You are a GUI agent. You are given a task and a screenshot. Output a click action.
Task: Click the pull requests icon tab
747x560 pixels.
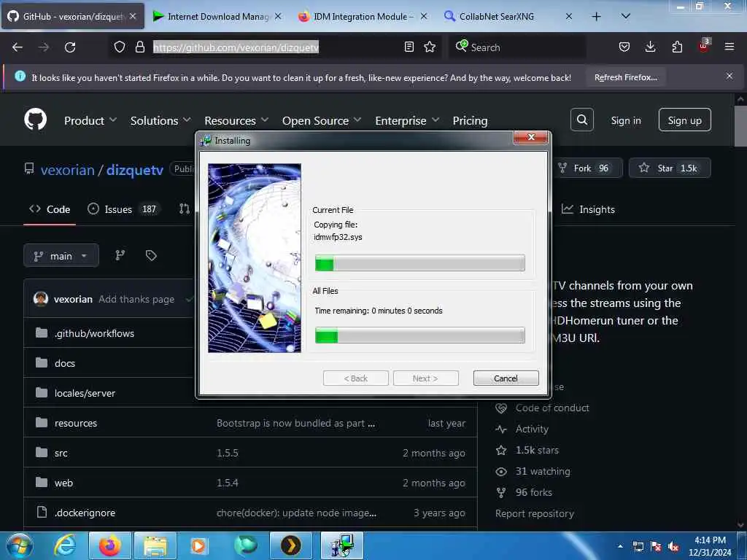point(185,209)
